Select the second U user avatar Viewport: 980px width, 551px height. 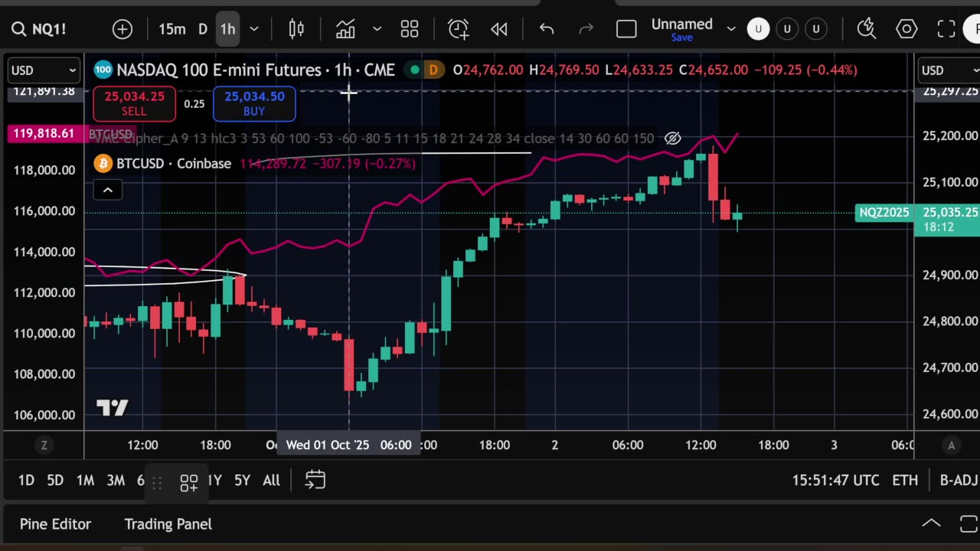pos(787,29)
